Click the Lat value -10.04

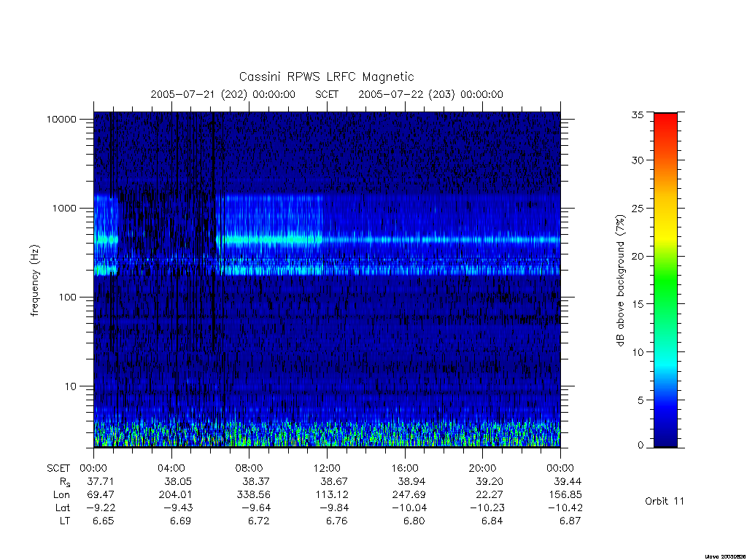409,508
